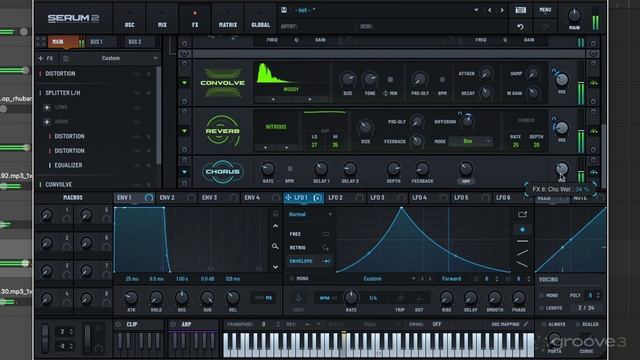
Task: Click the Convolve MIX knob
Action: pos(562,79)
